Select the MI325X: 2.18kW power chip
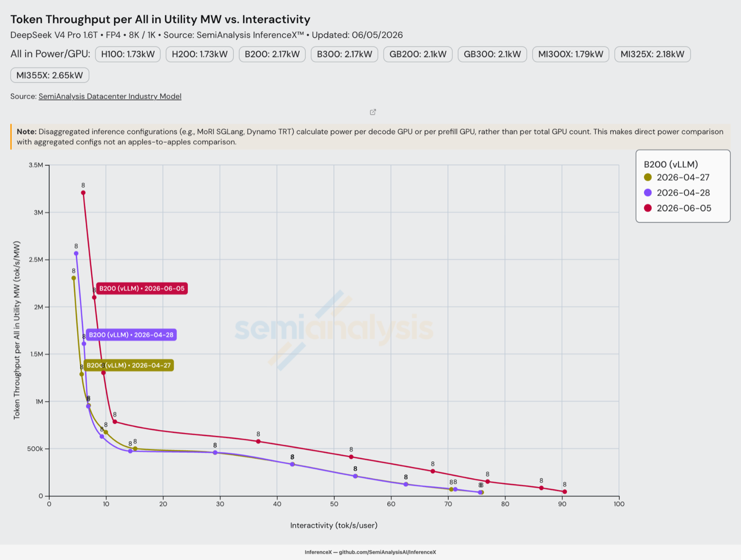Image resolution: width=741 pixels, height=560 pixels. [652, 54]
